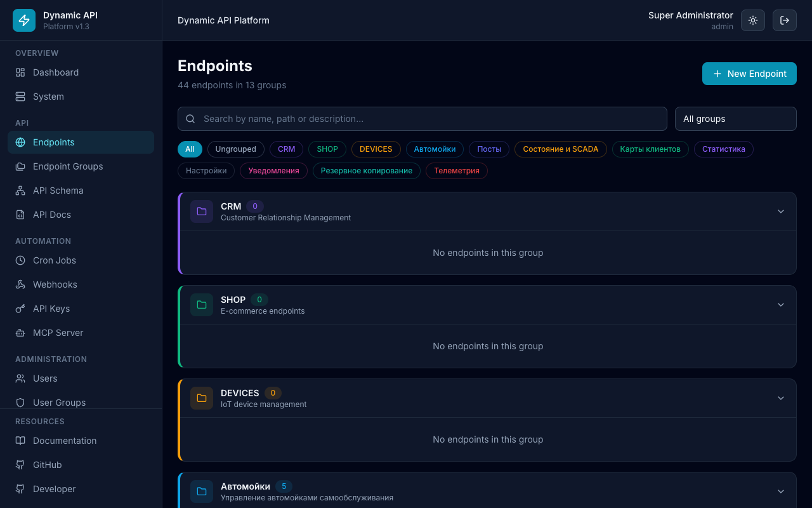
Task: Click the GitHub icon in Resources
Action: [20, 465]
